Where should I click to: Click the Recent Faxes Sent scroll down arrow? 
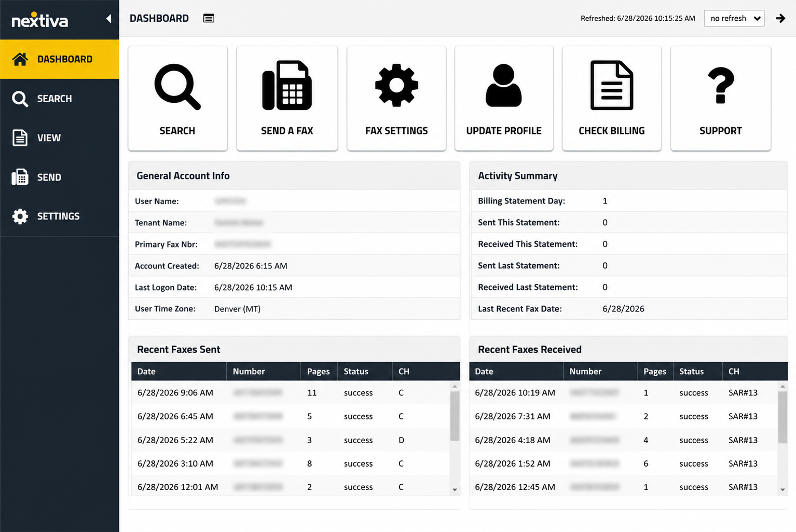pos(455,490)
